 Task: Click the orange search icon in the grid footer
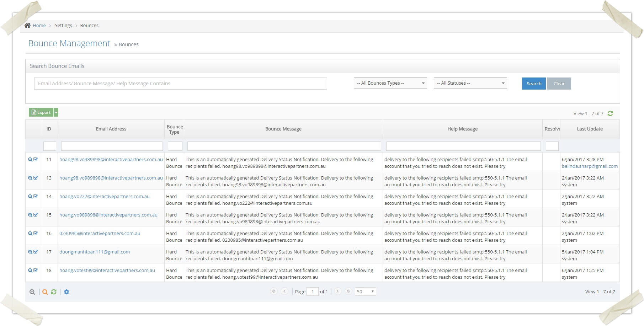click(x=45, y=292)
